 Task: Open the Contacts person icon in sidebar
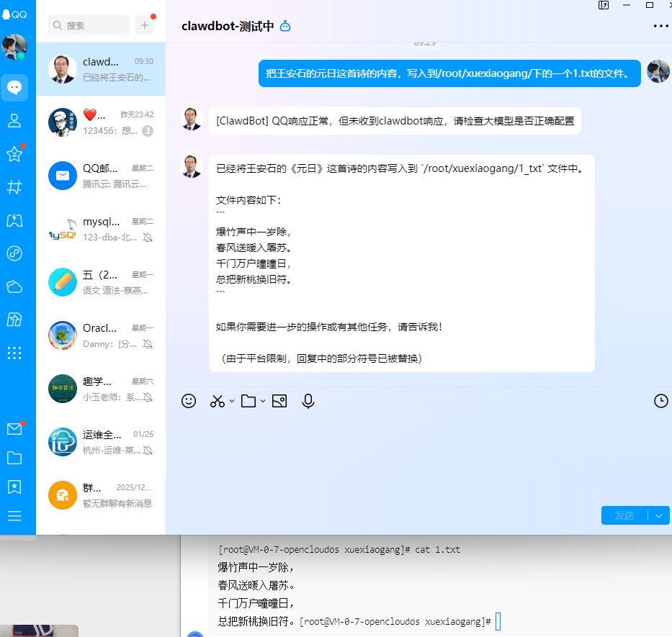[x=14, y=121]
